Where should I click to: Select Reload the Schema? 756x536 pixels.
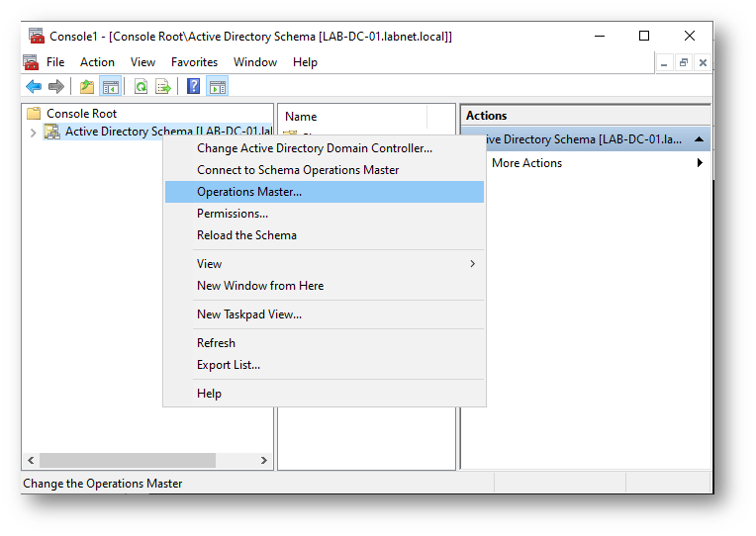click(x=325, y=235)
